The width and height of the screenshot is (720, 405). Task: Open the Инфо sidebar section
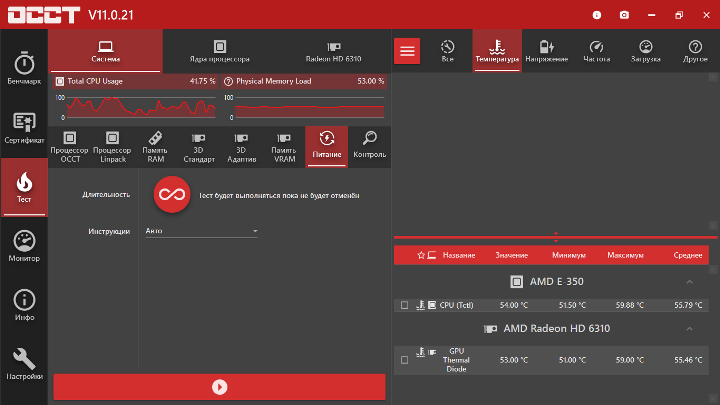click(x=24, y=305)
